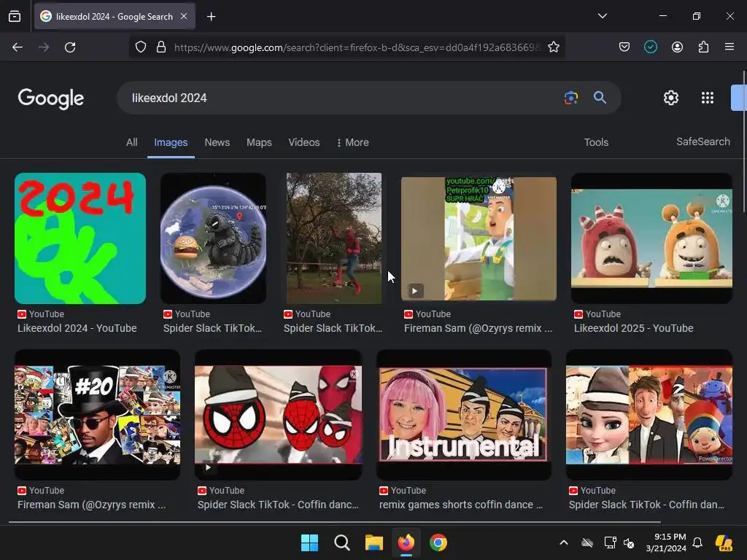Open 'Likeexdol 2024 - YouTube' link

[x=77, y=328]
